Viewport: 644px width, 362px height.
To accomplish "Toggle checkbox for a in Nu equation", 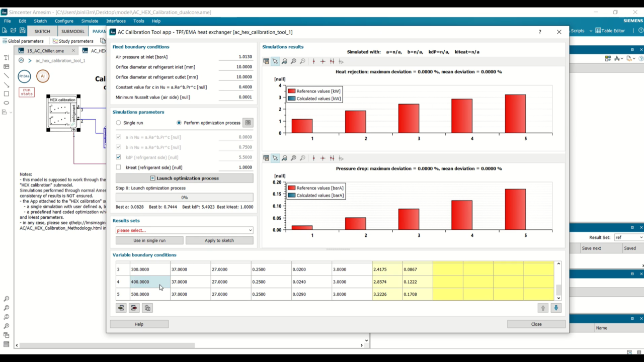I will [x=119, y=137].
